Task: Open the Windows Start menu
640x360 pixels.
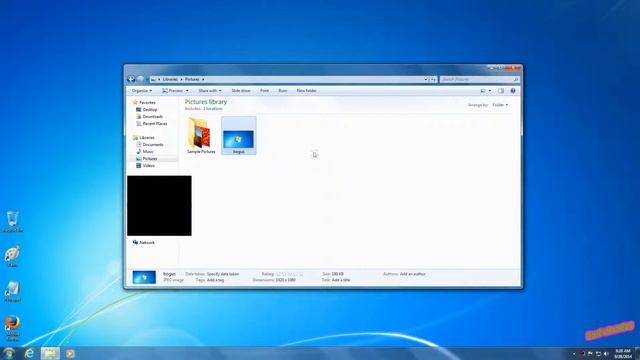Action: click(9, 353)
